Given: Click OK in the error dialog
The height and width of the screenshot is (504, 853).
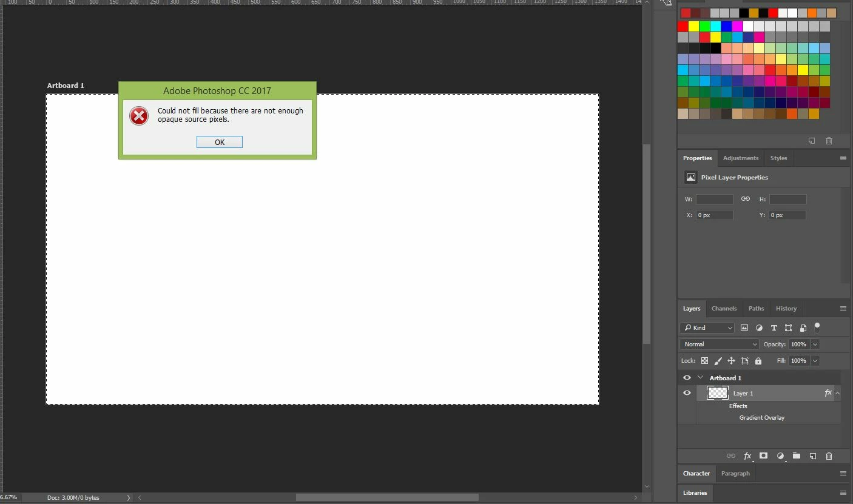Looking at the screenshot, I should (x=220, y=142).
